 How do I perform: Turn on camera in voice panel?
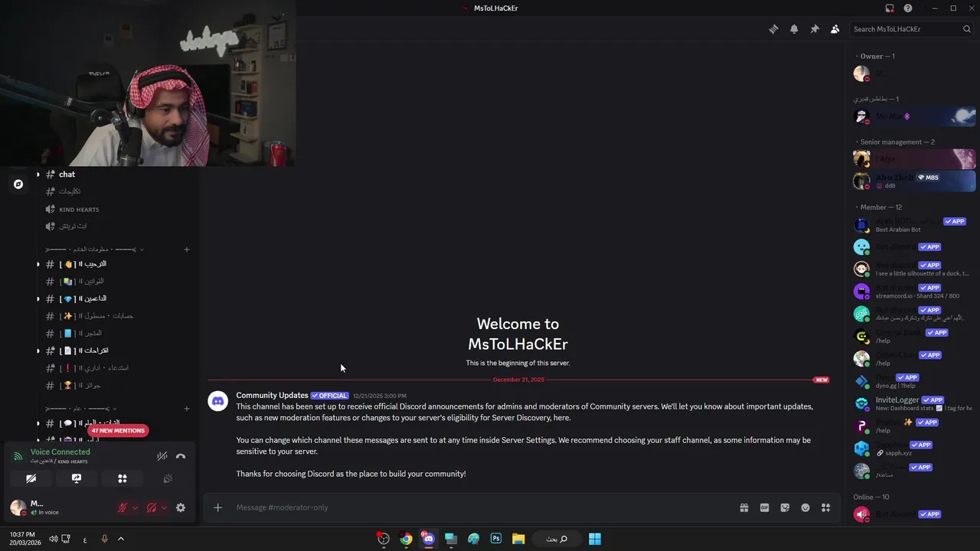[x=31, y=478]
